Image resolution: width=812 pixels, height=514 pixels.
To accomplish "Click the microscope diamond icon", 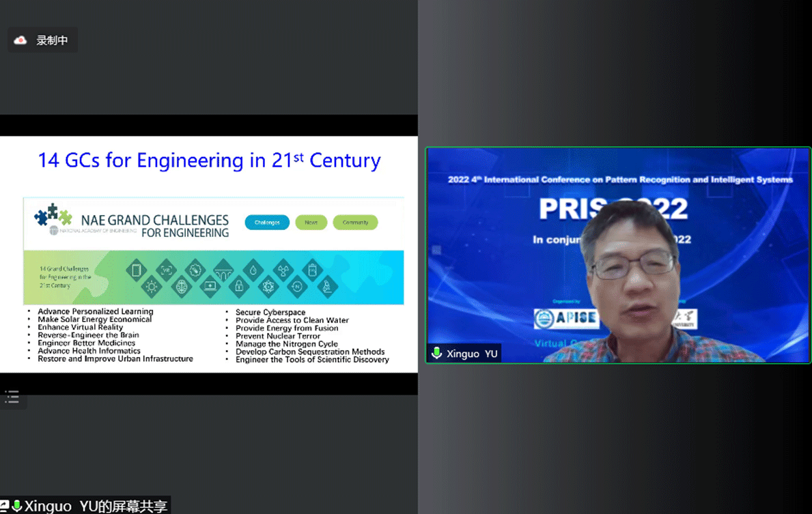I will [327, 287].
